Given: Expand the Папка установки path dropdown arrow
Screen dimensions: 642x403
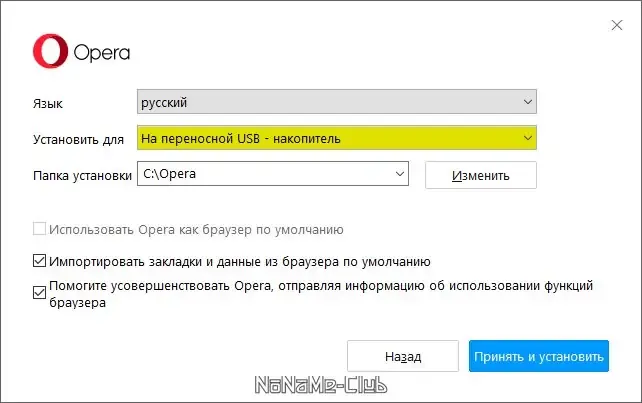Looking at the screenshot, I should [400, 174].
